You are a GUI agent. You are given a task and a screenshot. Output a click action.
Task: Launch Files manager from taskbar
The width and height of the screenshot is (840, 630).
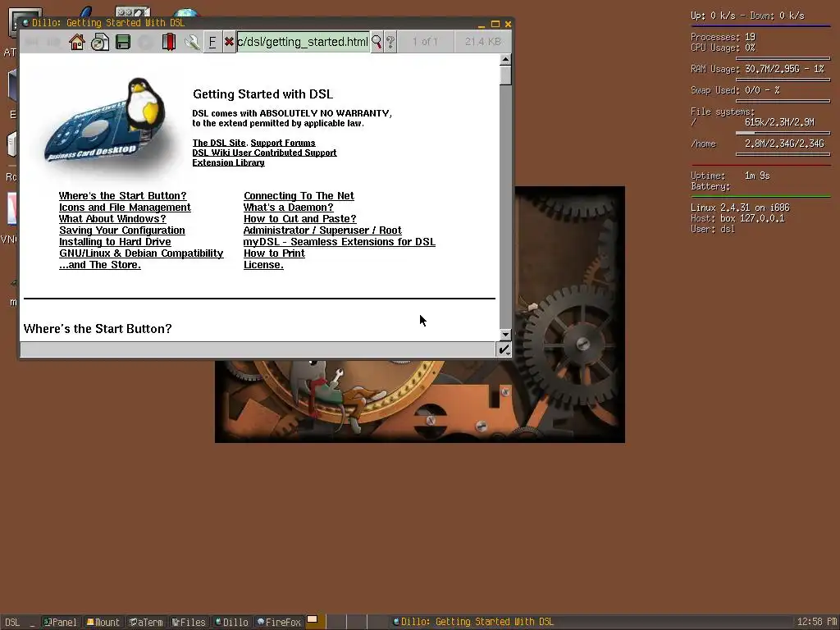tap(189, 622)
